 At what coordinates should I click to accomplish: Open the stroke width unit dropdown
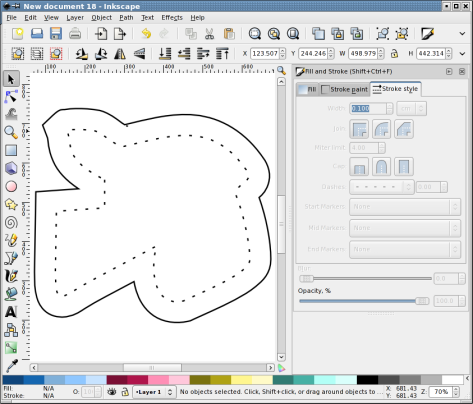pos(412,109)
